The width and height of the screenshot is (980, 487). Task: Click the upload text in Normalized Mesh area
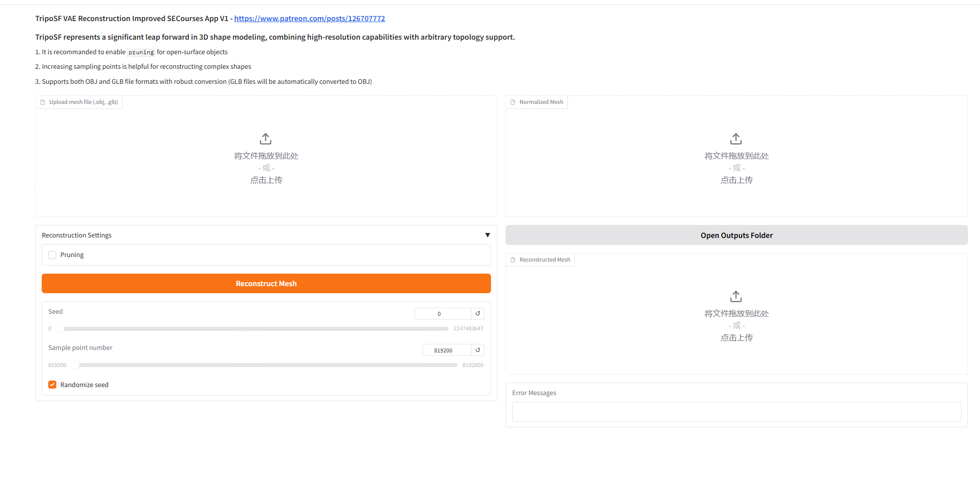[737, 180]
